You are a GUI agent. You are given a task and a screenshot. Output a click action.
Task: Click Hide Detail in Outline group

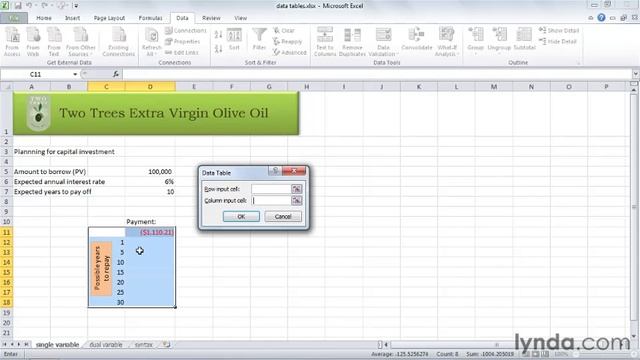pos(558,42)
